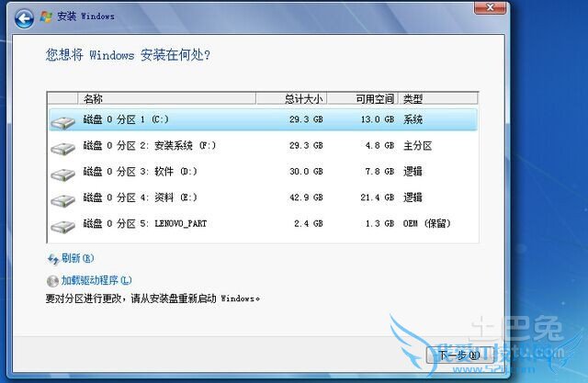Screen dimensions: 588x383
Task: Click the disc icon beside 加载驱动程序
Action: (52, 281)
